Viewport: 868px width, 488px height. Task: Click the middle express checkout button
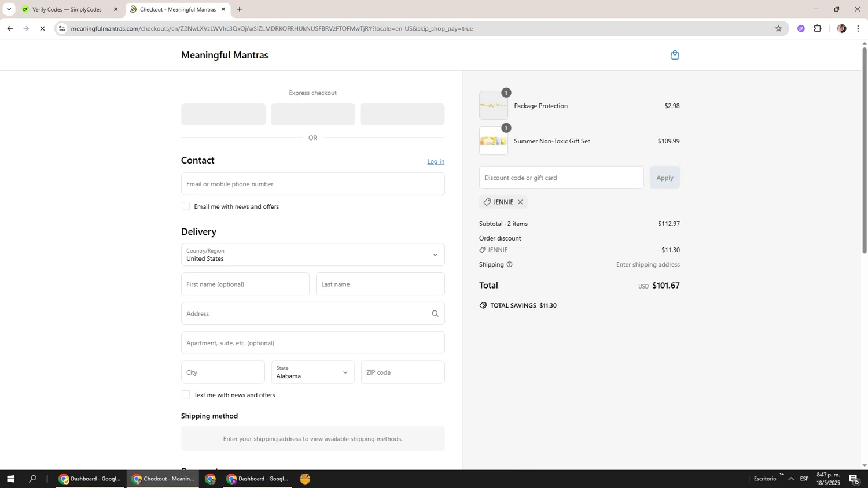coord(313,114)
